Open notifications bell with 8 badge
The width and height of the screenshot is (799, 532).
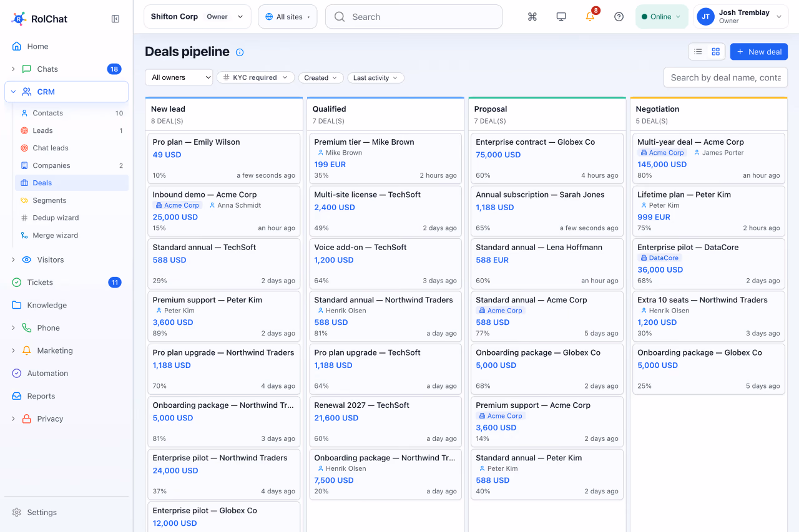pyautogui.click(x=591, y=16)
